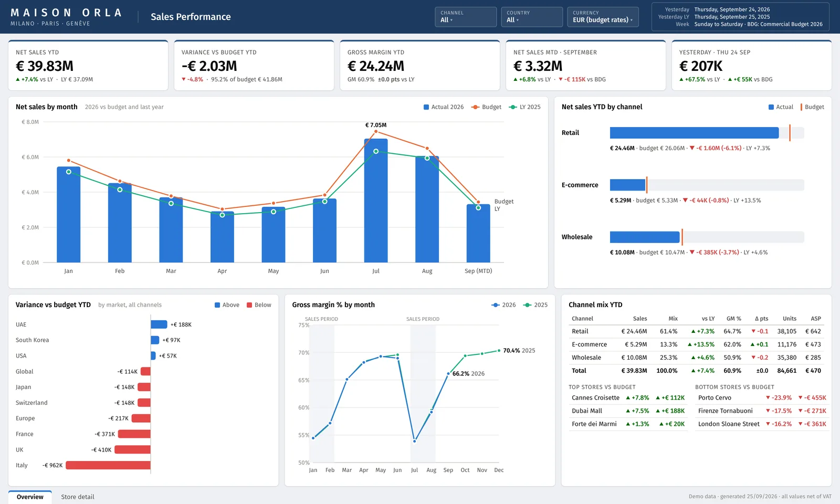Click the Budget marker in channel legend
Screen dimensions: 840x504
pyautogui.click(x=801, y=107)
